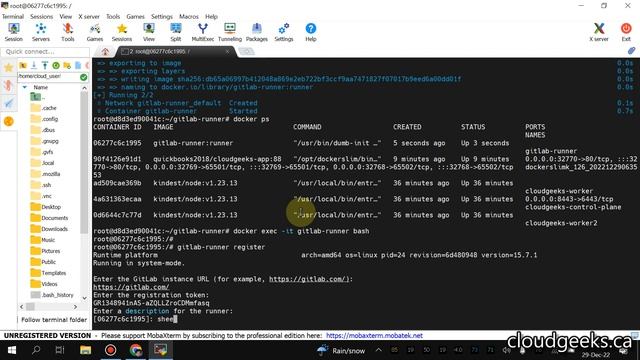The image size is (640, 360).
Task: Open the Macros menu
Action: (x=189, y=16)
